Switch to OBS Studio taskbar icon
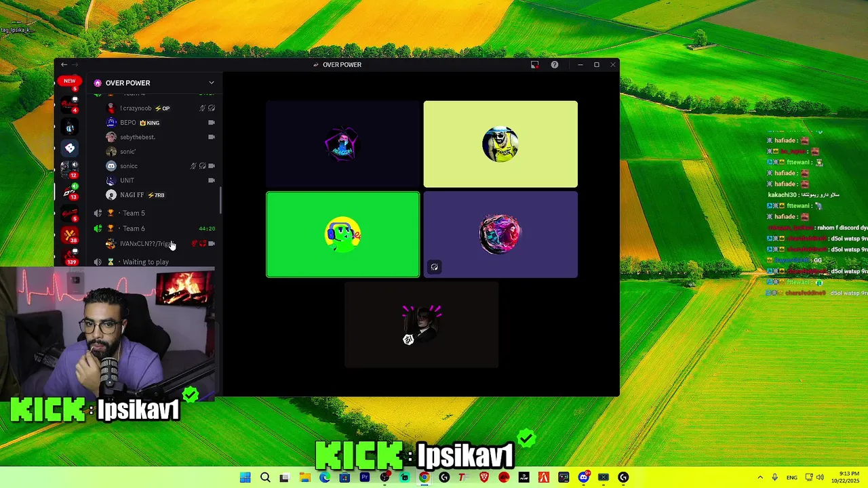This screenshot has width=868, height=488. coord(384,477)
